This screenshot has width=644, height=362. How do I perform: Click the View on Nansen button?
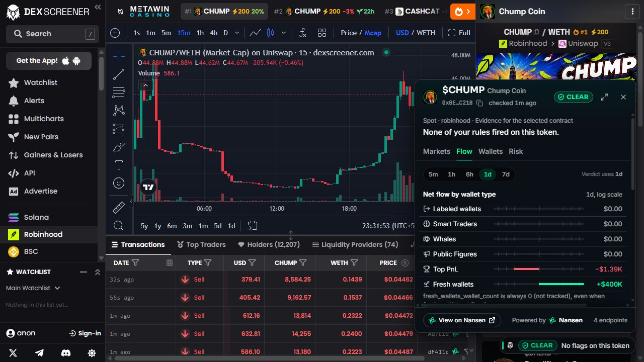pos(462,320)
